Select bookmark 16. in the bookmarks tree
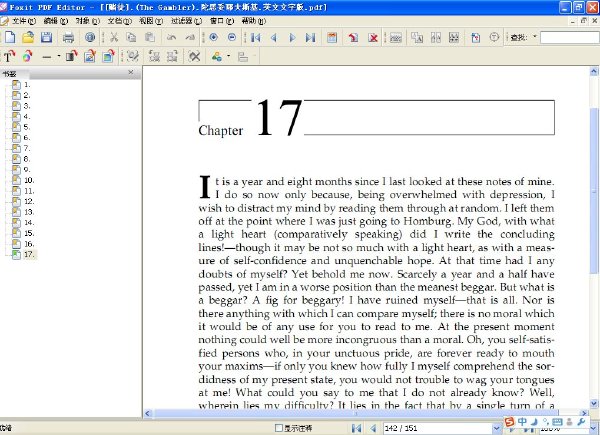Image resolution: width=600 pixels, height=435 pixels. coord(29,244)
